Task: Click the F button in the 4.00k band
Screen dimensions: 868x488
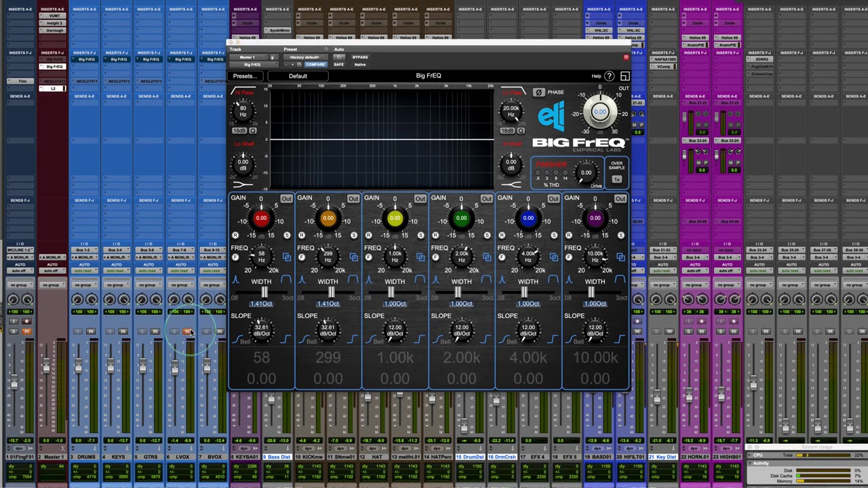Action: 502,258
